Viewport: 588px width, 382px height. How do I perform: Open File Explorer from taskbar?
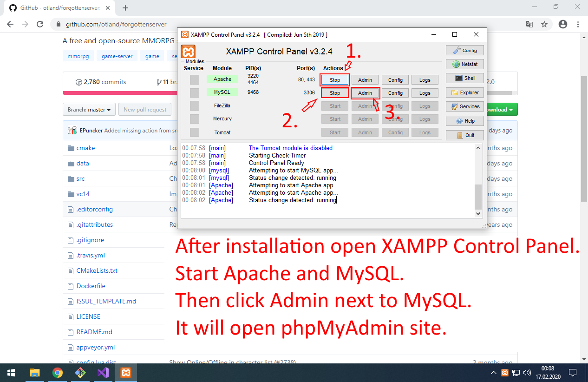tap(34, 373)
